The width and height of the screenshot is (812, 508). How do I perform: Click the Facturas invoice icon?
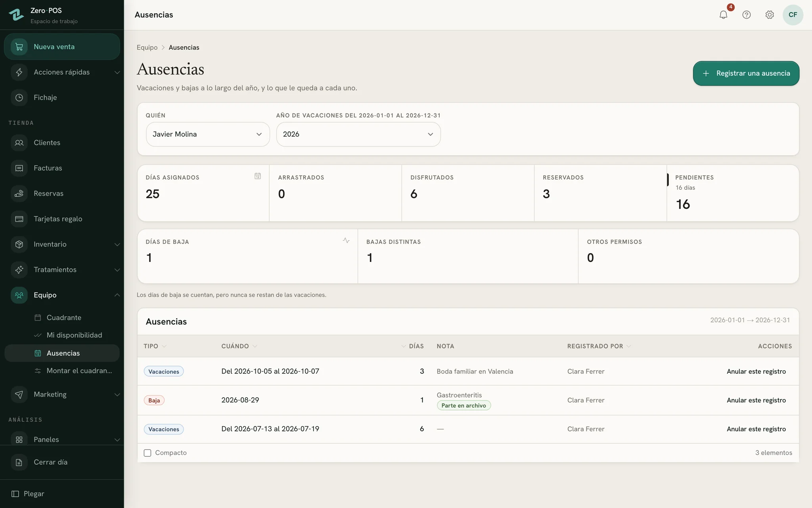[19, 168]
